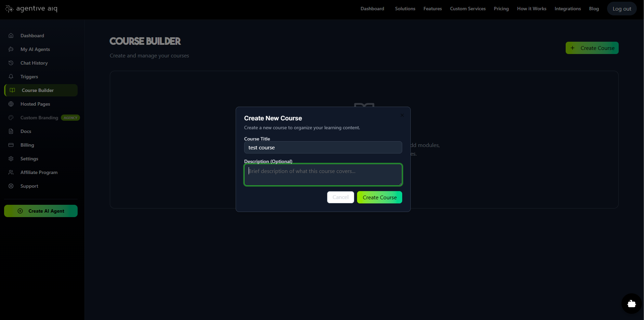Click the Settings gear icon

pos(11,159)
